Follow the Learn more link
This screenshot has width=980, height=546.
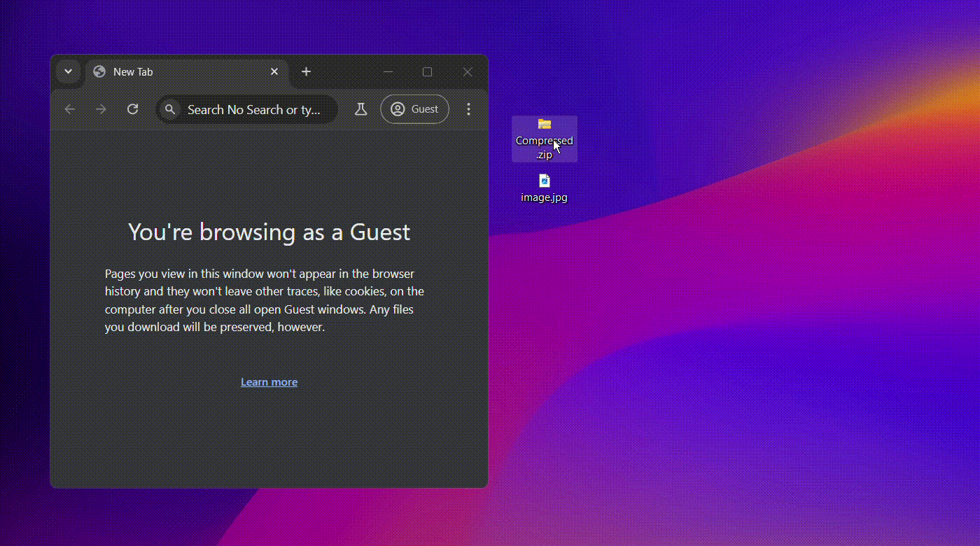[x=269, y=381]
